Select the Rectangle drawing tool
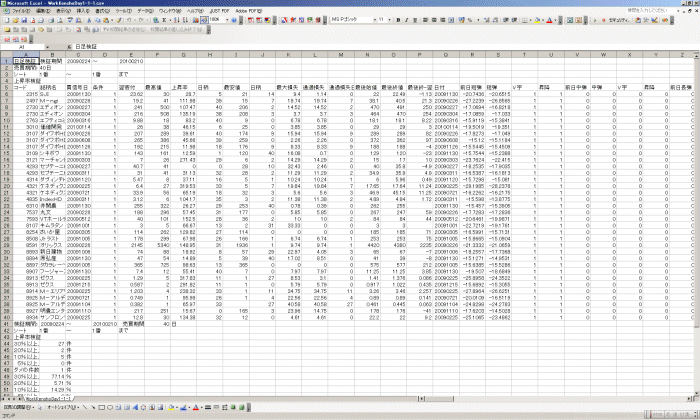 (102, 408)
